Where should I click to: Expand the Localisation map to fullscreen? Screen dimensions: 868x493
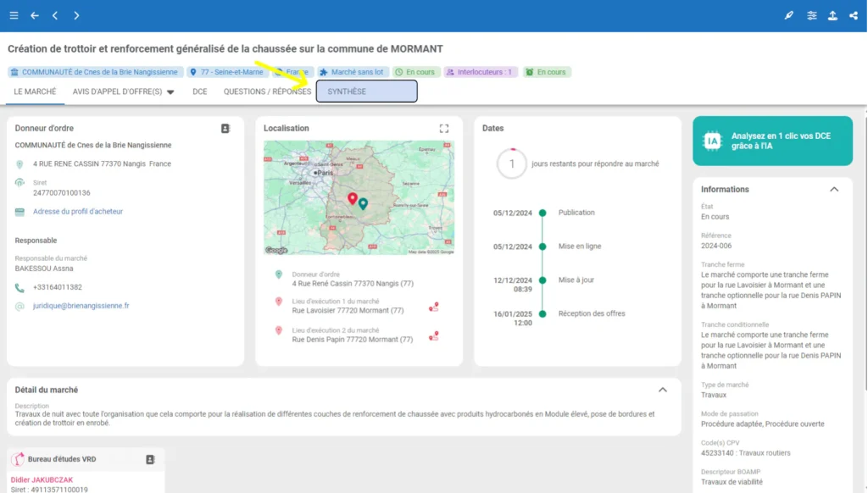pyautogui.click(x=443, y=129)
